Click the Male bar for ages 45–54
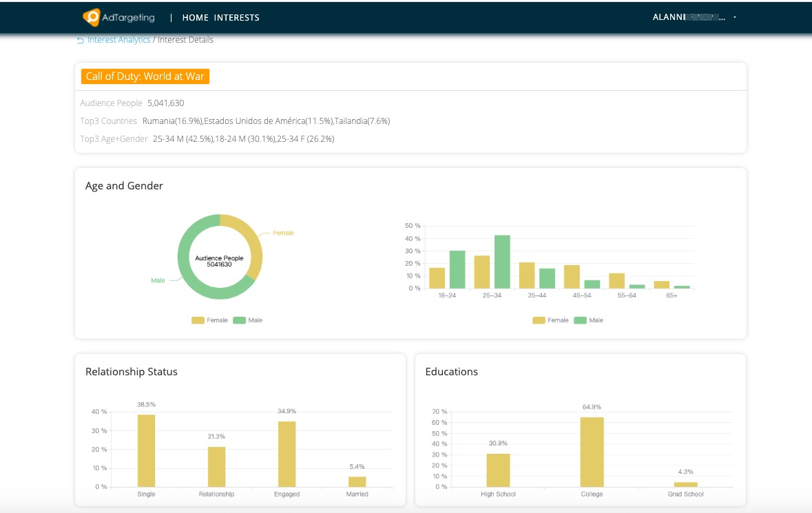Viewport: 812px width, 513px height. (592, 284)
